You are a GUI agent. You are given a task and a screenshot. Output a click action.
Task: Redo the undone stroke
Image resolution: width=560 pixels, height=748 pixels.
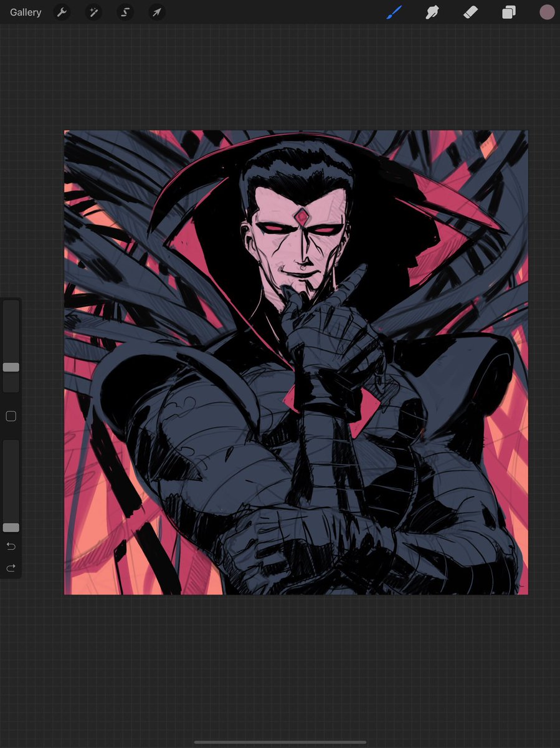coord(11,568)
